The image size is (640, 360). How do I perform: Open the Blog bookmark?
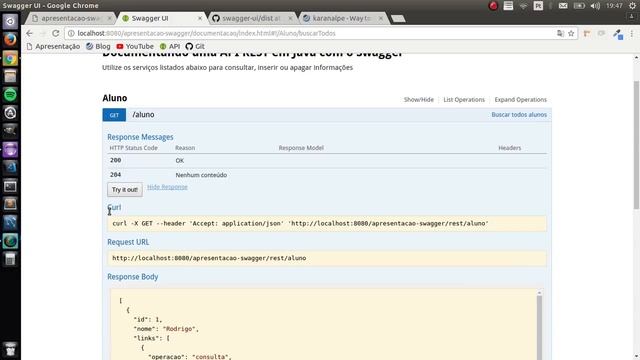(98, 47)
